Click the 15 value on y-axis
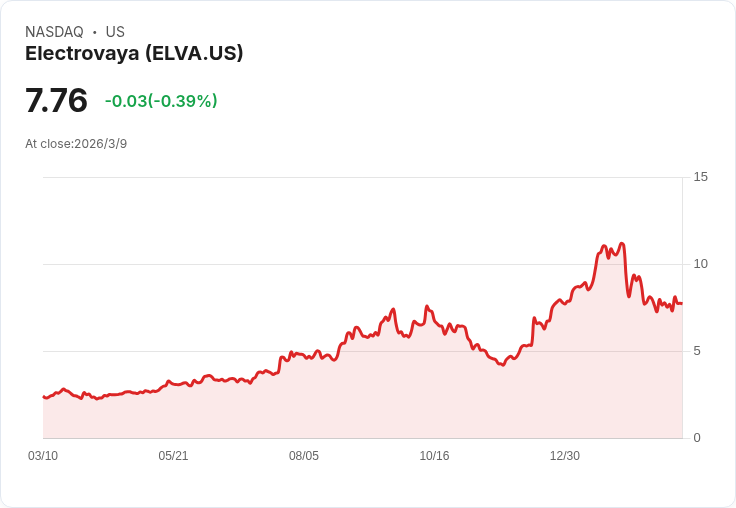 pos(700,177)
